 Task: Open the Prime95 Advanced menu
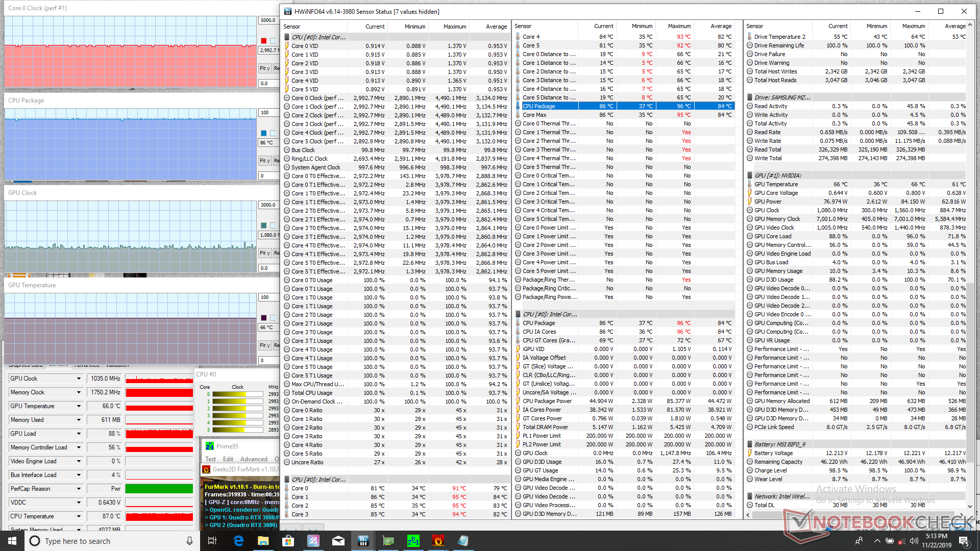[x=254, y=459]
